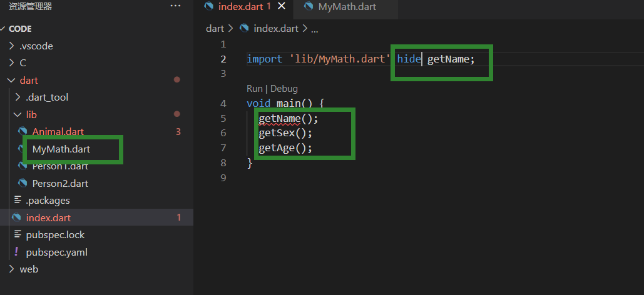Click line number 9 in the gutter
The image size is (644, 295).
click(x=223, y=177)
